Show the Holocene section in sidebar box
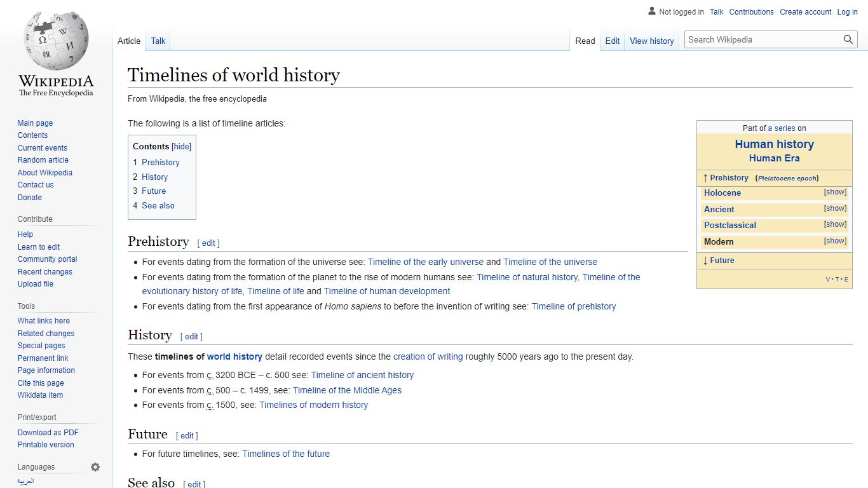Viewport: 868px width, 488px height. coord(836,192)
